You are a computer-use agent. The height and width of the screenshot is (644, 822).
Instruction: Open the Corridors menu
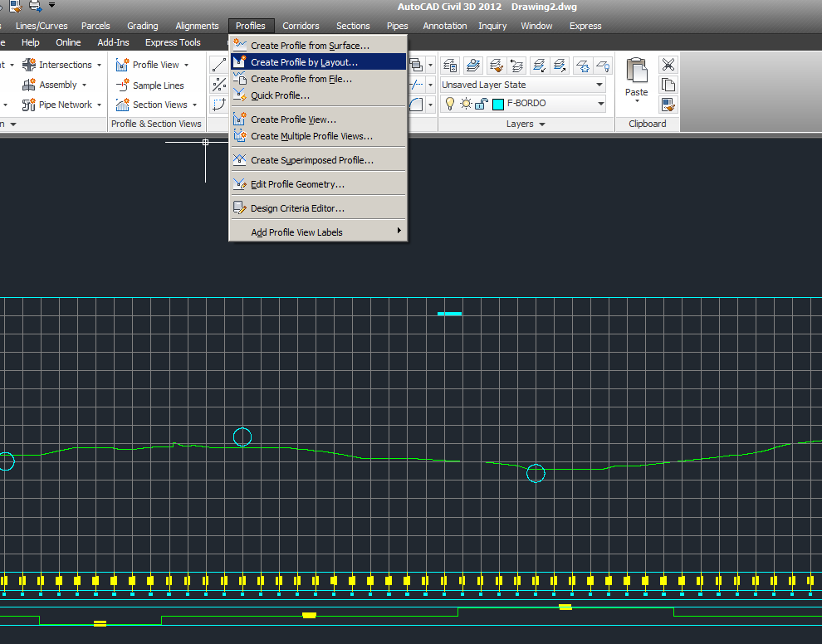click(301, 26)
